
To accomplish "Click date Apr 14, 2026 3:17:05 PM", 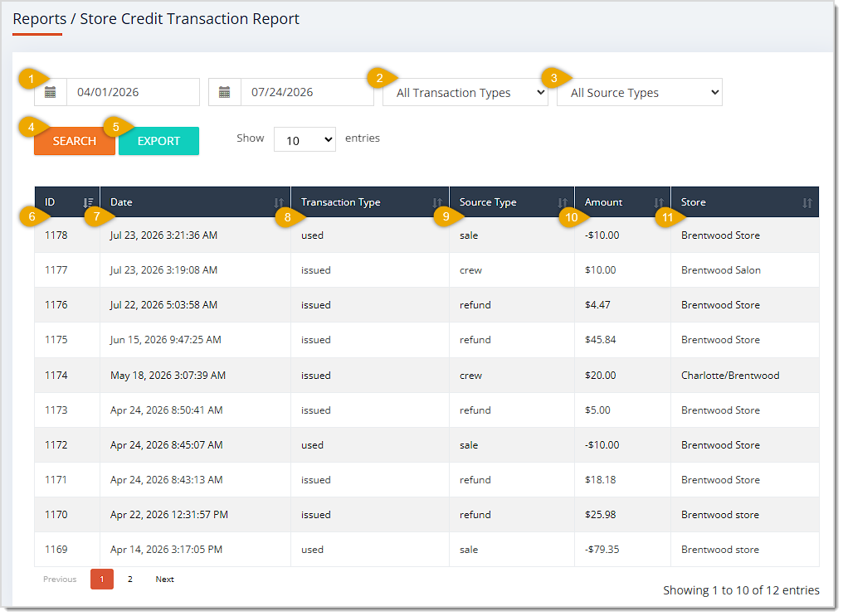I will click(x=166, y=550).
